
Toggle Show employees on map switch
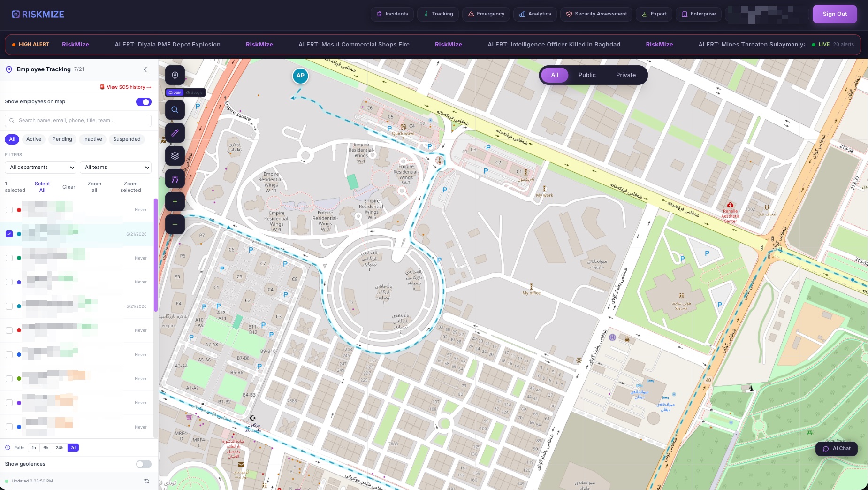point(144,102)
